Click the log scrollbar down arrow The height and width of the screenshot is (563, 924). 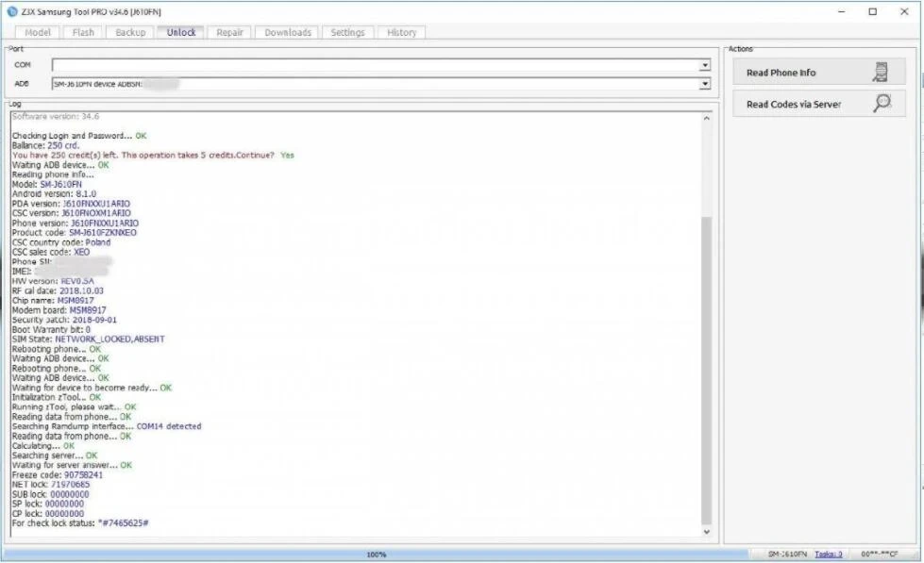coord(707,532)
